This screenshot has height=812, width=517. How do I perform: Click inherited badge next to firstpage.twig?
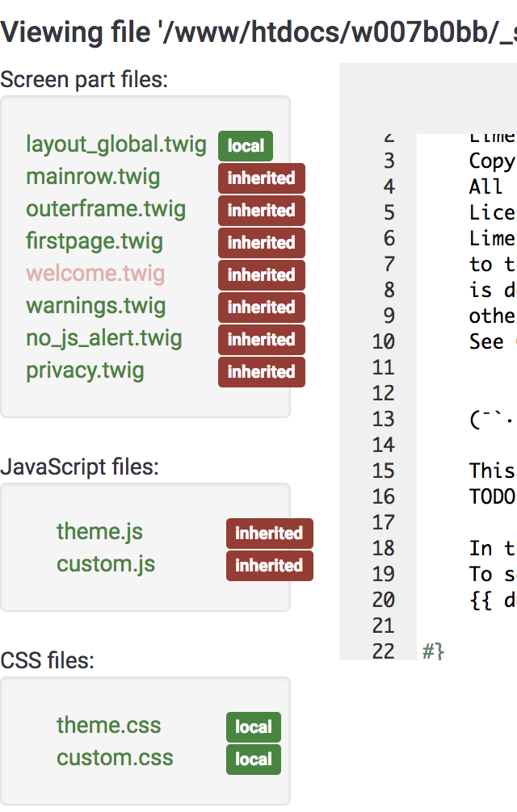pos(262,243)
